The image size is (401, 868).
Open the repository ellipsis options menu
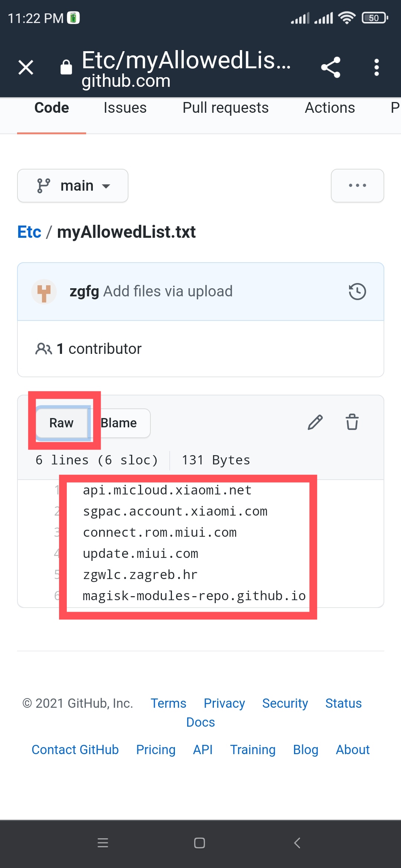coord(357,185)
